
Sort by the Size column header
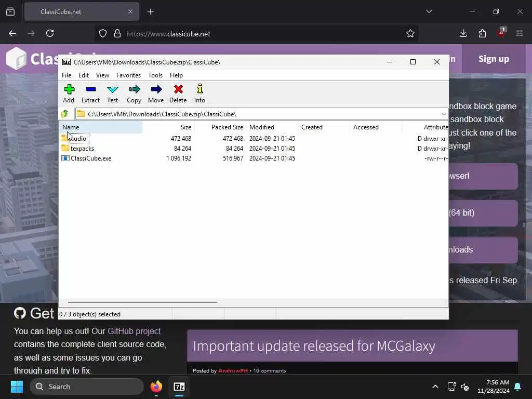pyautogui.click(x=168, y=127)
